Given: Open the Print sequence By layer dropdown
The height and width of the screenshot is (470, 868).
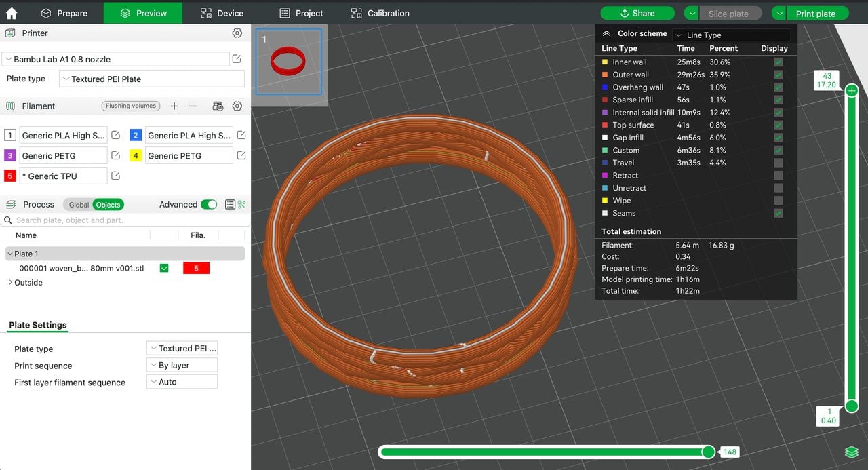Looking at the screenshot, I should (182, 365).
